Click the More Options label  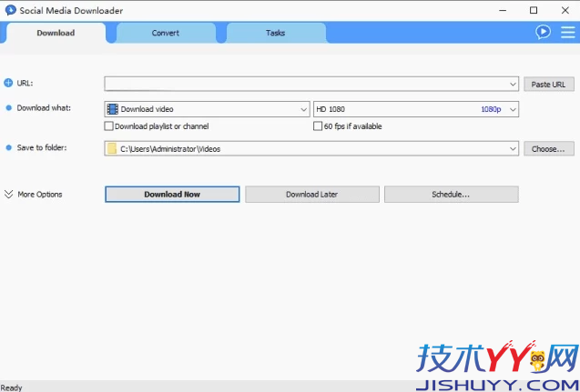tap(40, 195)
